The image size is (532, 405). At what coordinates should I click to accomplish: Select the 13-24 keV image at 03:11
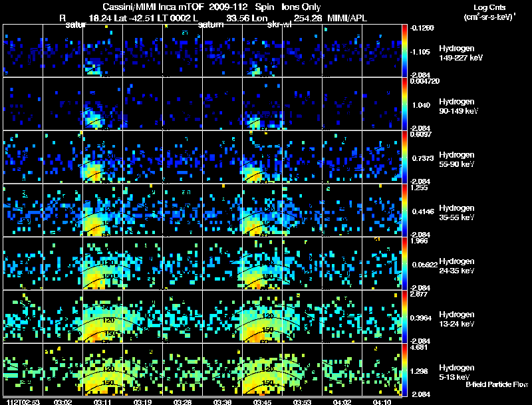click(103, 317)
